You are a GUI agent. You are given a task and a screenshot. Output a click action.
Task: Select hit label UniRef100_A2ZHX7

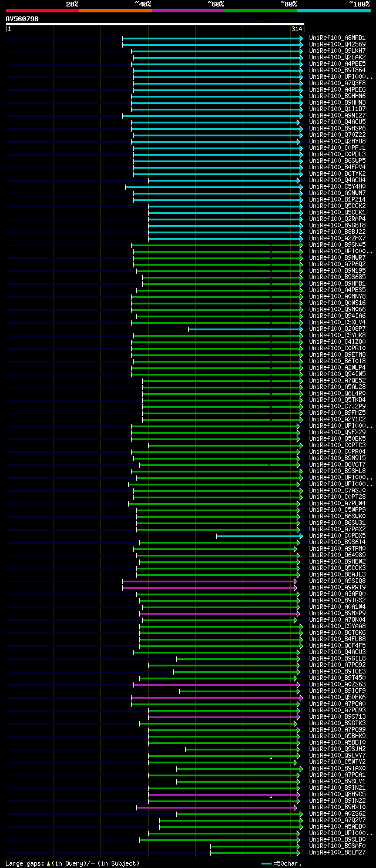[x=337, y=238]
